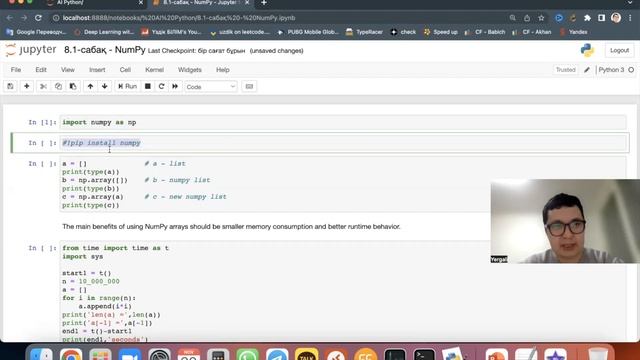Cut selected cells with scissors icon
This screenshot has height=360, width=640.
pyautogui.click(x=43, y=87)
